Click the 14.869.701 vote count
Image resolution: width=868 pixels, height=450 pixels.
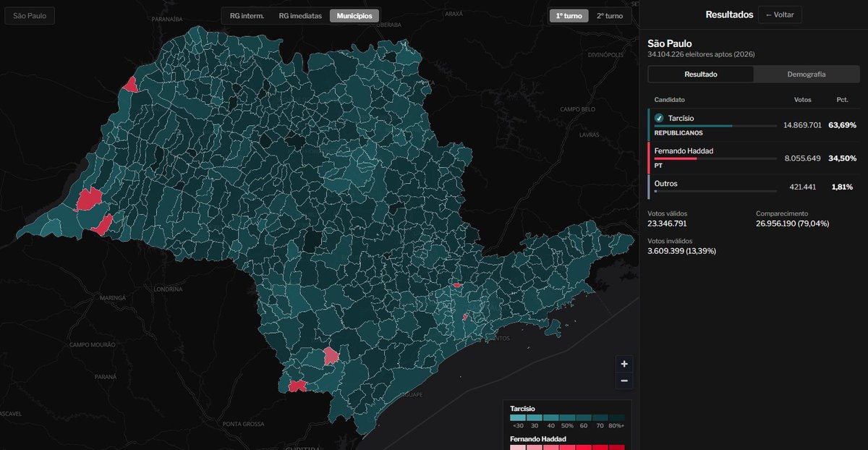tap(802, 125)
